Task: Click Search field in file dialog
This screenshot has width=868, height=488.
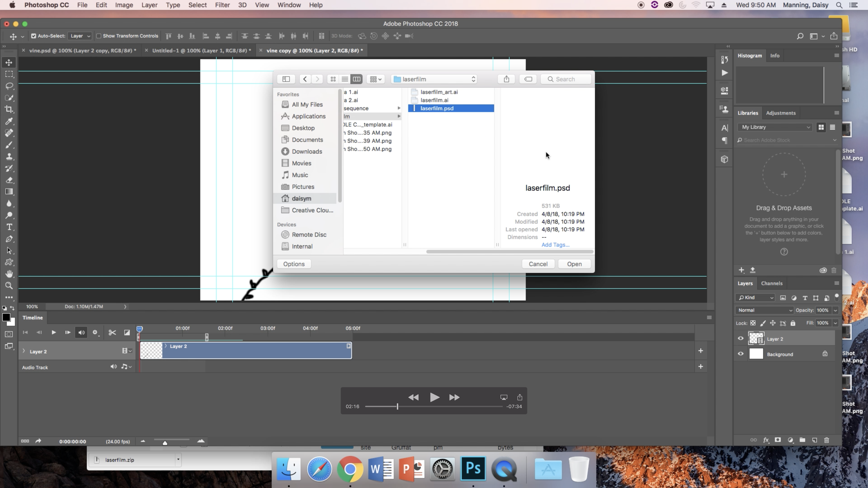Action: 566,79
